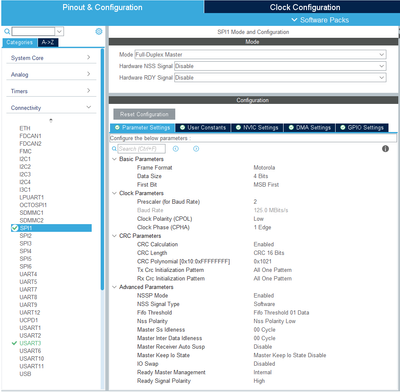This screenshot has height=392, width=400.
Task: Open the Software Packs menu
Action: point(320,20)
